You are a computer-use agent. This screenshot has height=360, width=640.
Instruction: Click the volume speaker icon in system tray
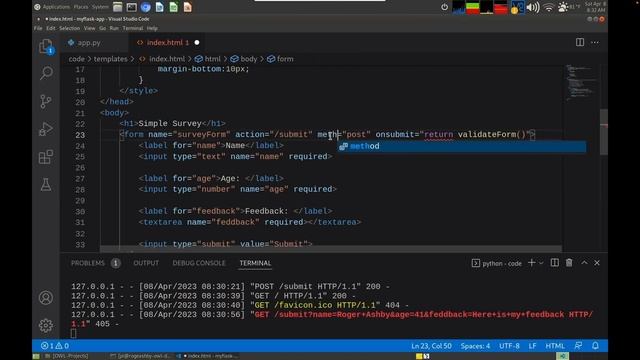(x=533, y=7)
